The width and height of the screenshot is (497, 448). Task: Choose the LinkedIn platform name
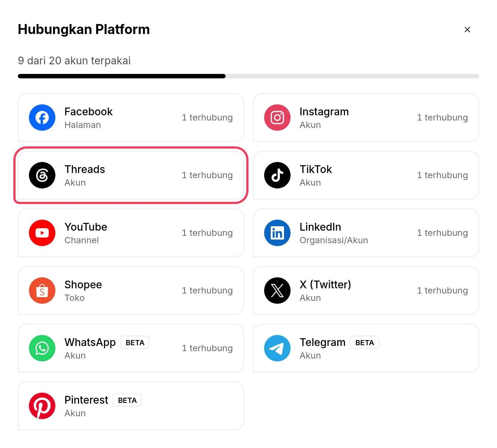click(320, 227)
